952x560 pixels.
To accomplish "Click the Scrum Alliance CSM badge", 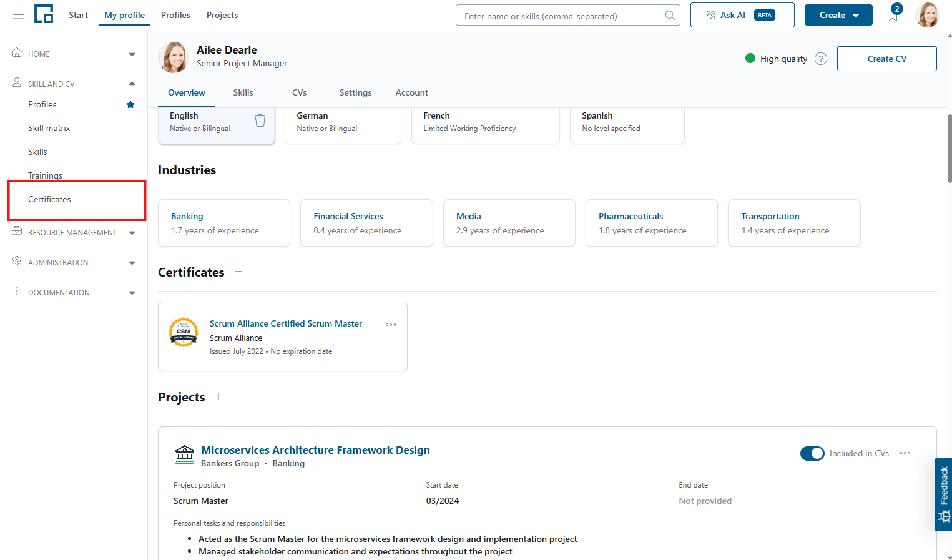I will point(184,332).
